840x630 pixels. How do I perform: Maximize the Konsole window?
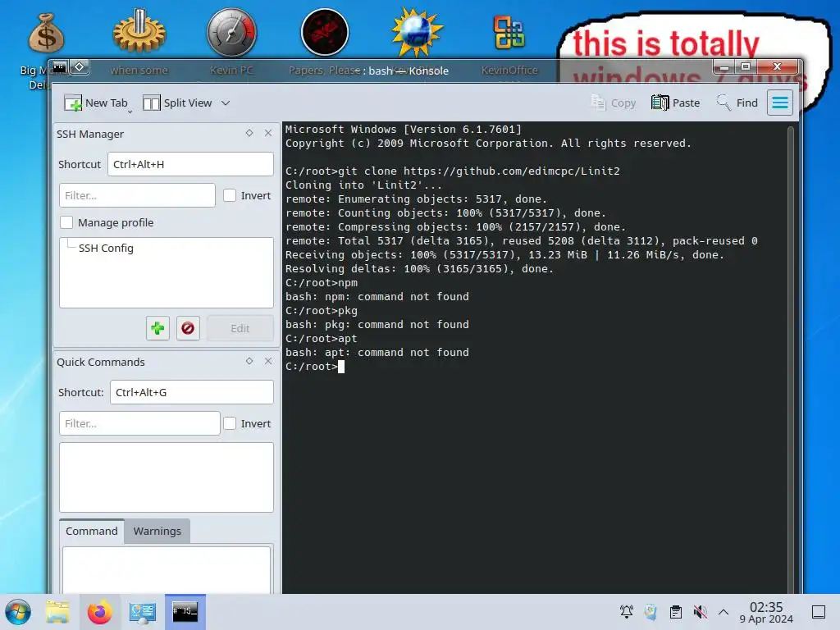point(745,67)
